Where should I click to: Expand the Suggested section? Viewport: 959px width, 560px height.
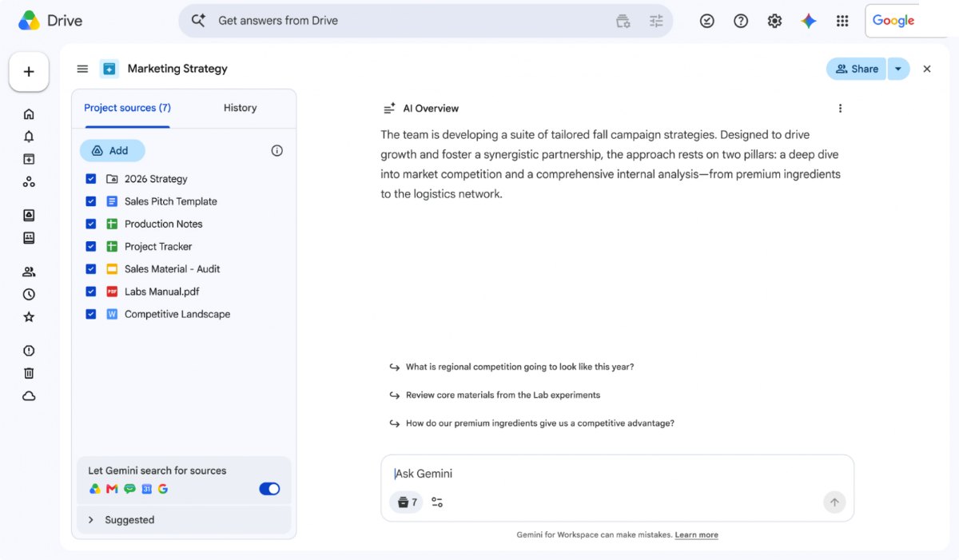click(184, 520)
